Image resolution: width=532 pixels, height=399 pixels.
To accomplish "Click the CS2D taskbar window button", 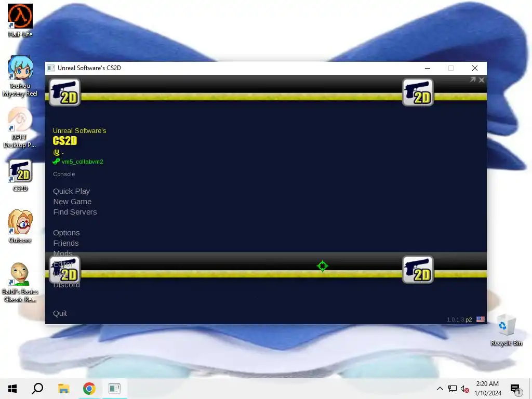I will pyautogui.click(x=115, y=389).
